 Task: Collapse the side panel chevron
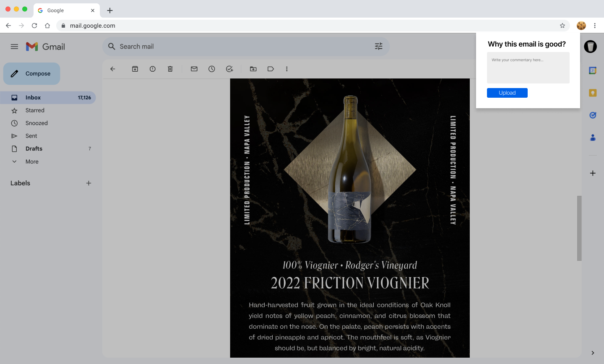593,353
